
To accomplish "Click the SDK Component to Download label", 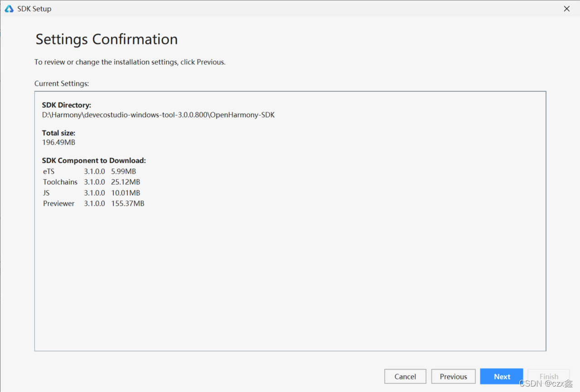I will pyautogui.click(x=94, y=161).
